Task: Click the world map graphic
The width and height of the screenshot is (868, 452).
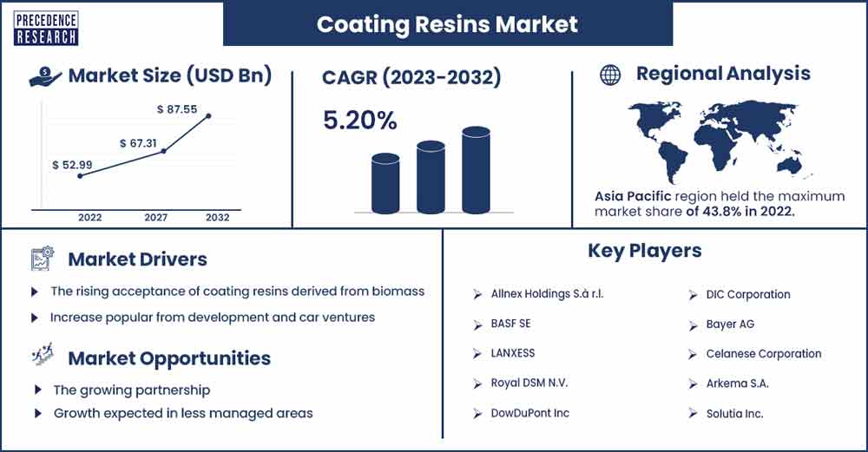Action: [x=719, y=141]
